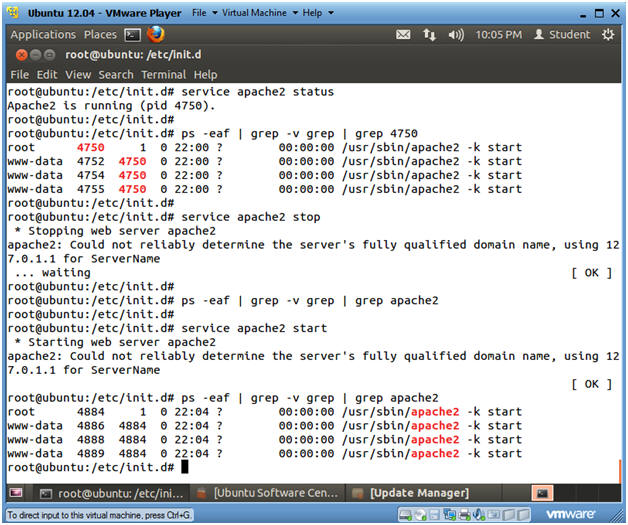Maximize the terminal window with the grey button
This screenshot has height=525, width=628.
49,54
